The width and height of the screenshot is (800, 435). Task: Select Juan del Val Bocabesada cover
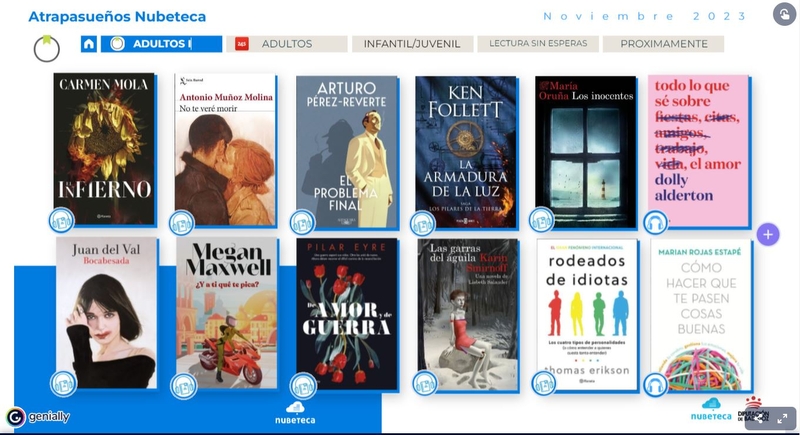pos(107,313)
